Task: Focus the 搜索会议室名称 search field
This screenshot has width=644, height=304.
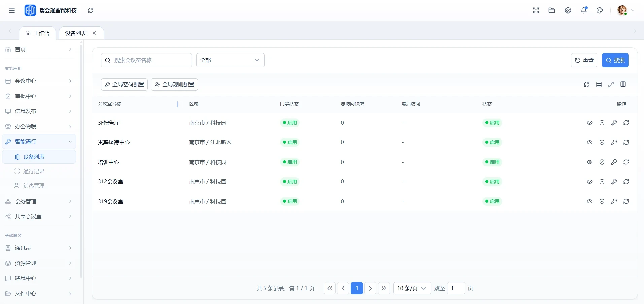Action: coord(146,60)
